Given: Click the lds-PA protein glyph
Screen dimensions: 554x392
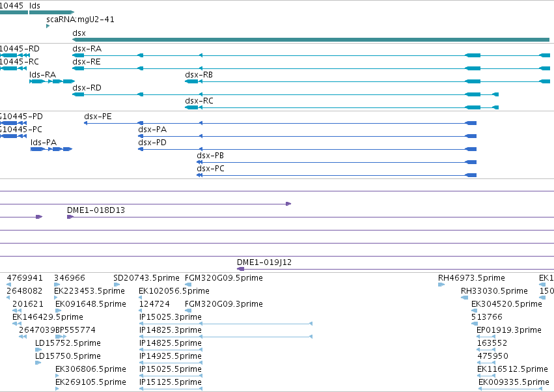Looking at the screenshot, I should point(51,149).
